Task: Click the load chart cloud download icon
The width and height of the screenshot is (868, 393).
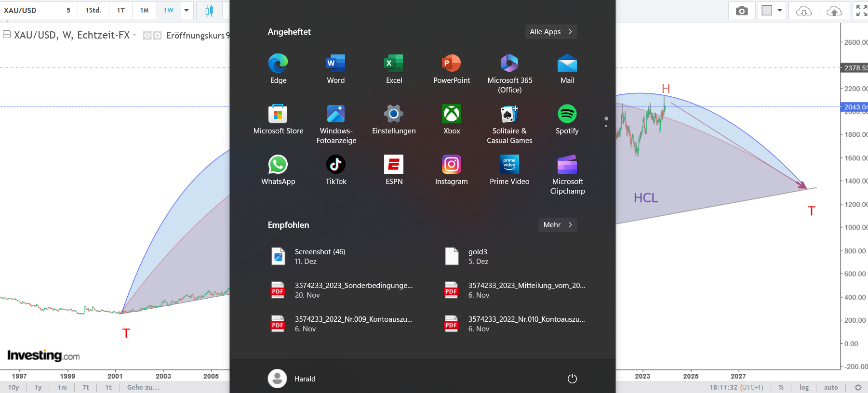Action: tap(803, 11)
